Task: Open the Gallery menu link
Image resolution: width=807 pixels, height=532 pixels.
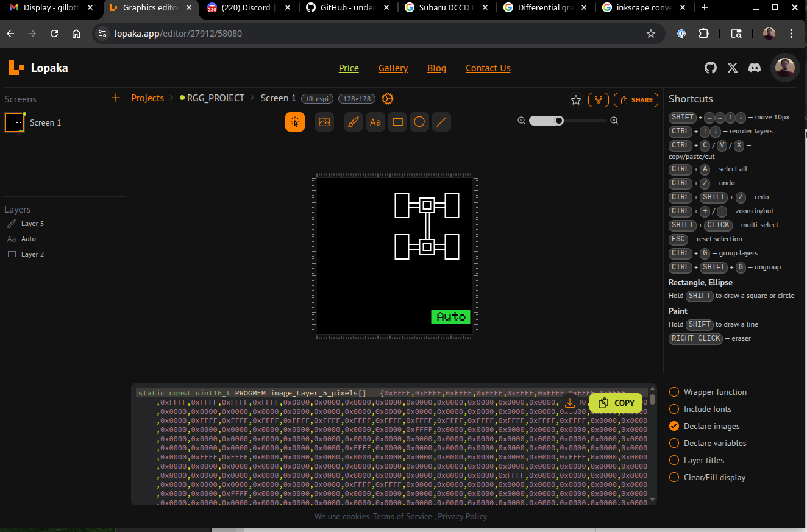Action: coord(393,68)
